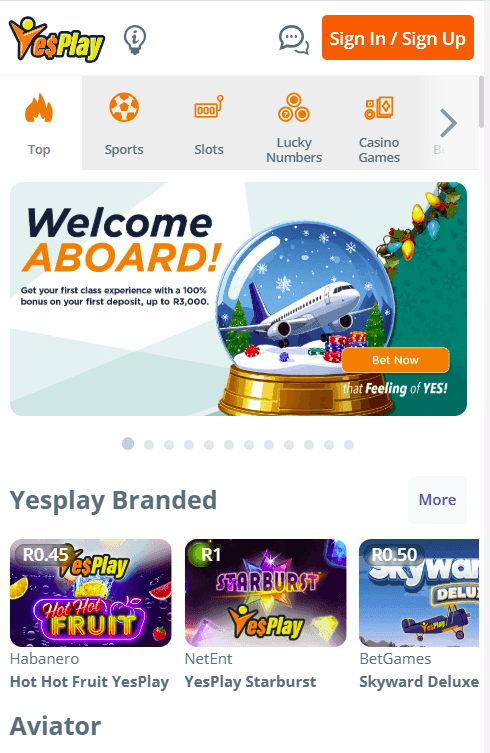Open the YesPlay Starburst game thumbnail

click(x=266, y=593)
